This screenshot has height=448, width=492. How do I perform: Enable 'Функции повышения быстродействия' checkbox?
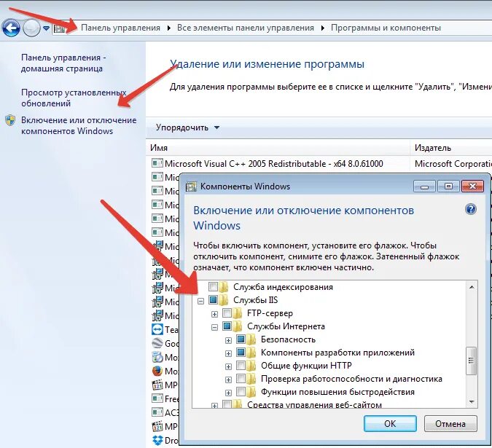(241, 392)
